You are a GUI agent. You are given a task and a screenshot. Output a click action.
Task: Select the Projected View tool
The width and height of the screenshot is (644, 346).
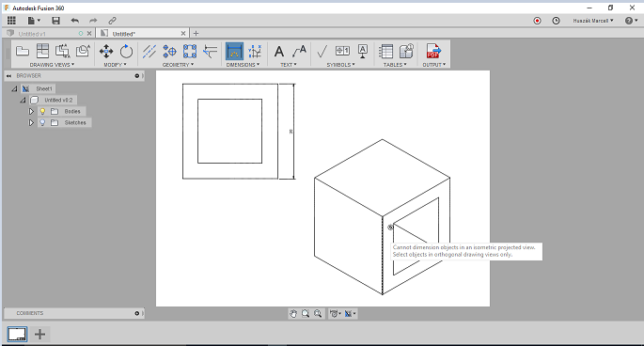tap(42, 52)
